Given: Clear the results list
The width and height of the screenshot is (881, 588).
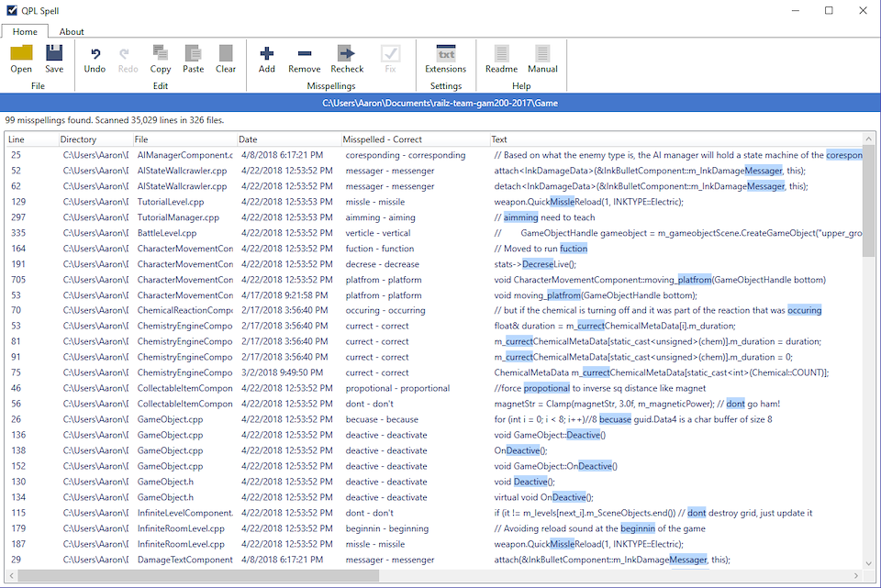Looking at the screenshot, I should [x=226, y=53].
